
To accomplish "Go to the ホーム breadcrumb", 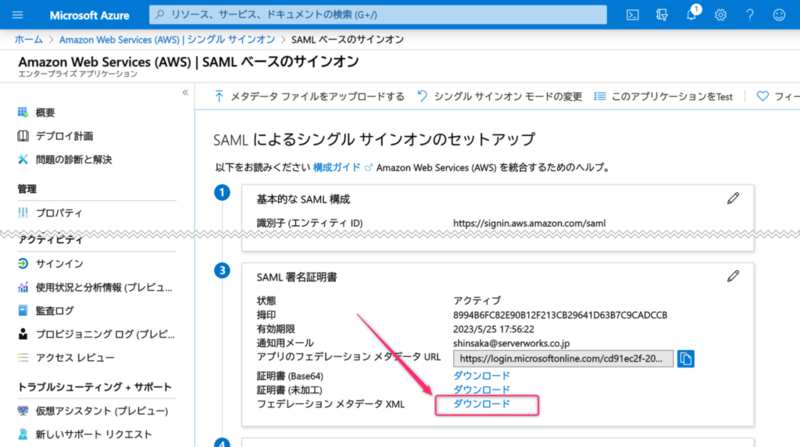I will (29, 39).
